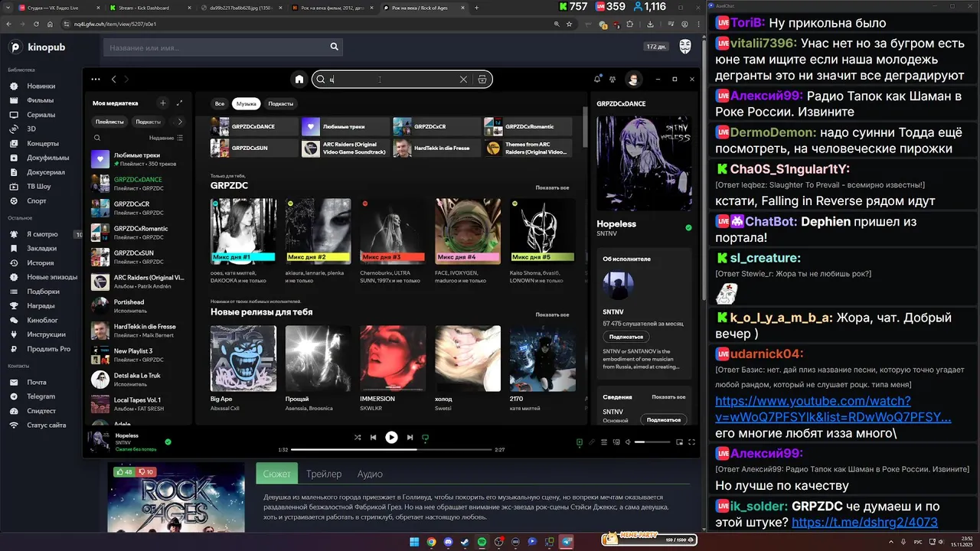Select the Музыка filter chip
The image size is (980, 551).
247,103
